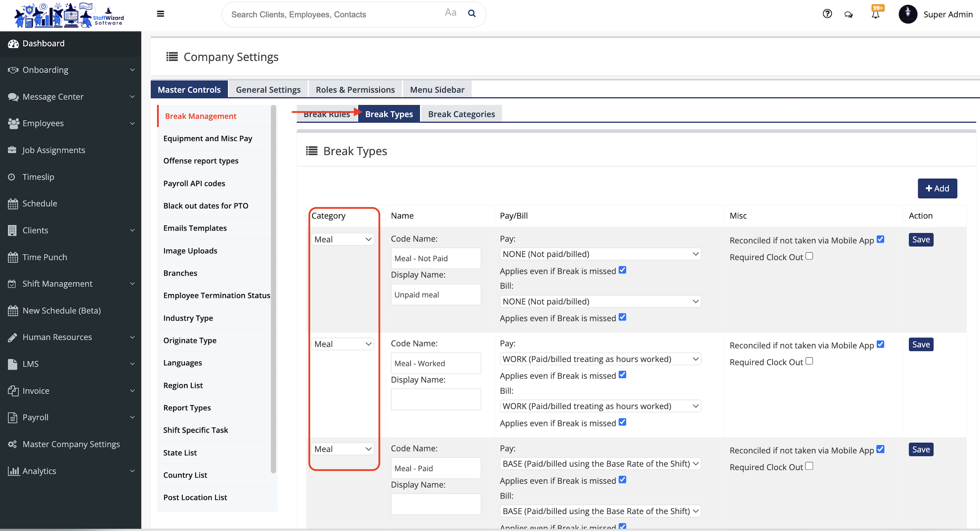Click inside the Unpaid meal display name field
The height and width of the screenshot is (531, 980).
[x=436, y=294]
